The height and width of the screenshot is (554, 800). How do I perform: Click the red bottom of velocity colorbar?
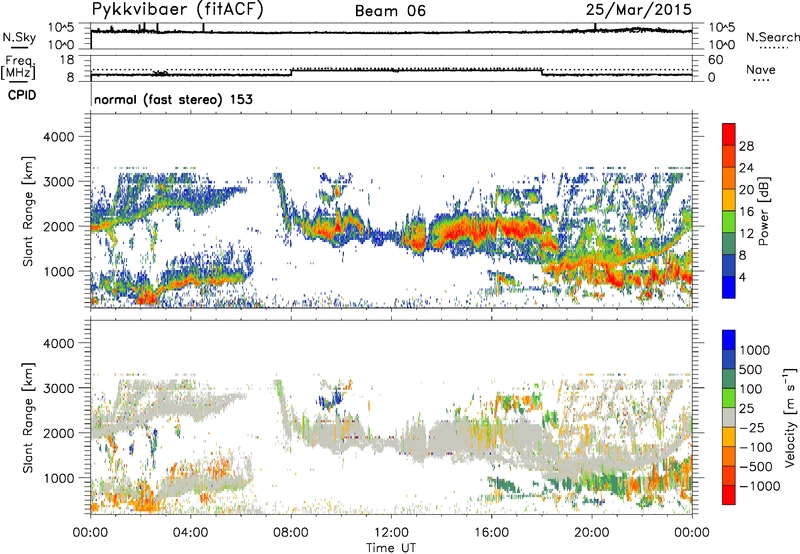coord(729,495)
